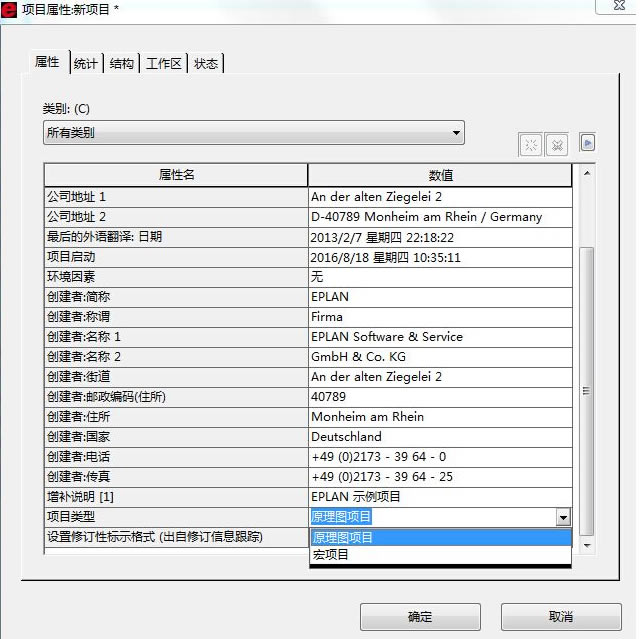640x639 pixels.
Task: Click the 数值 column header
Action: pos(440,175)
